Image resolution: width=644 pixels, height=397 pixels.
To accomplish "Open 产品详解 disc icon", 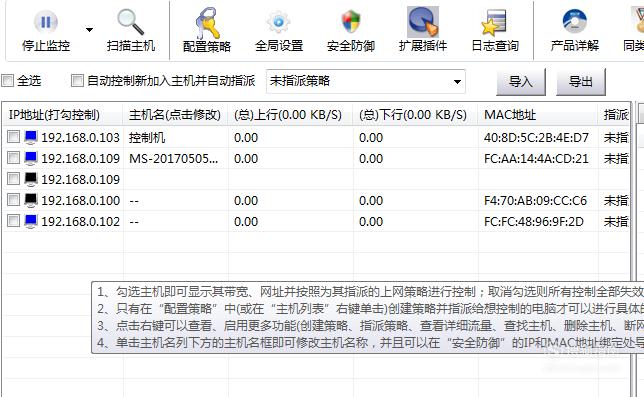I will click(575, 22).
